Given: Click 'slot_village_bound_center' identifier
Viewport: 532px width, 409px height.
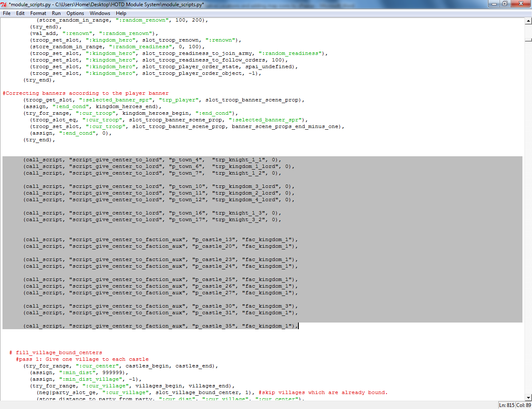Looking at the screenshot, I should pyautogui.click(x=197, y=392).
